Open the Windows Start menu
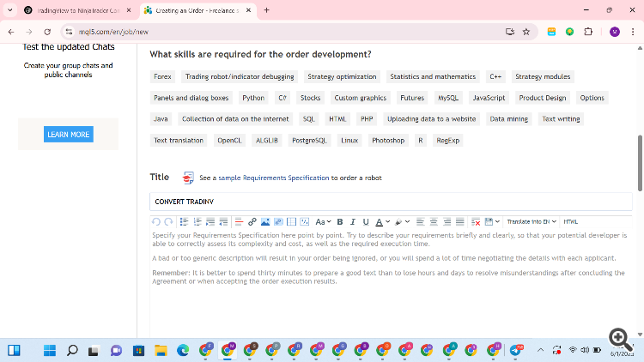 tap(50, 351)
